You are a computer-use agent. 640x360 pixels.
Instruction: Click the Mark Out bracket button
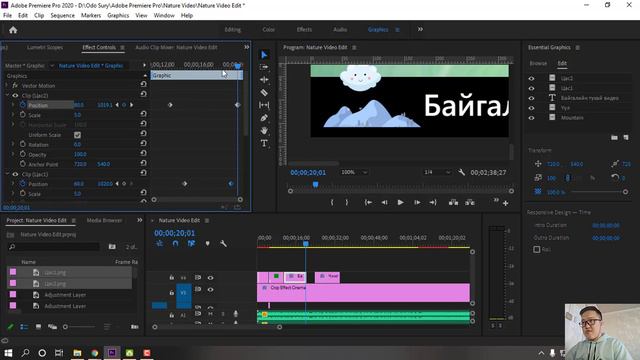click(x=347, y=202)
